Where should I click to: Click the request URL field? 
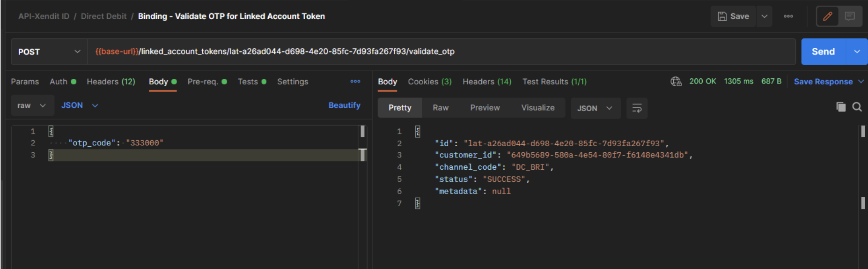[441, 52]
